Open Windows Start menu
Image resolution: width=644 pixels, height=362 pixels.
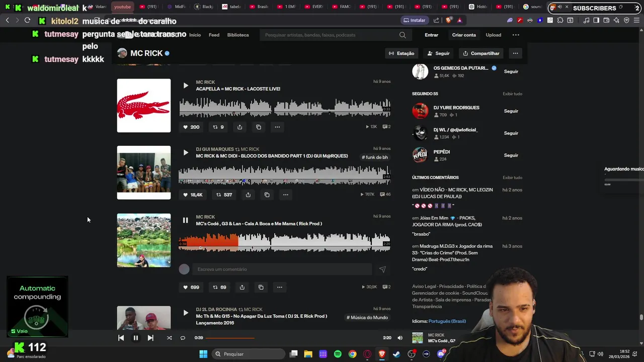click(203, 354)
